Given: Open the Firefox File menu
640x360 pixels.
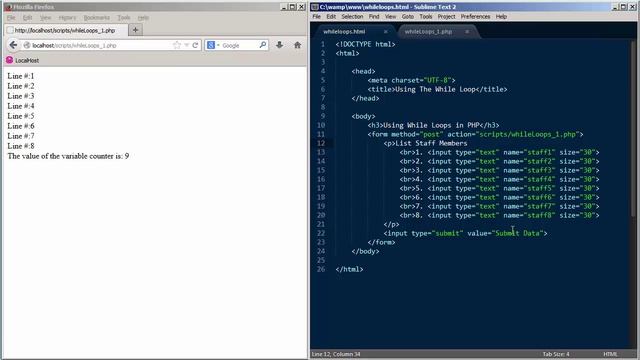Looking at the screenshot, I should (11, 18).
